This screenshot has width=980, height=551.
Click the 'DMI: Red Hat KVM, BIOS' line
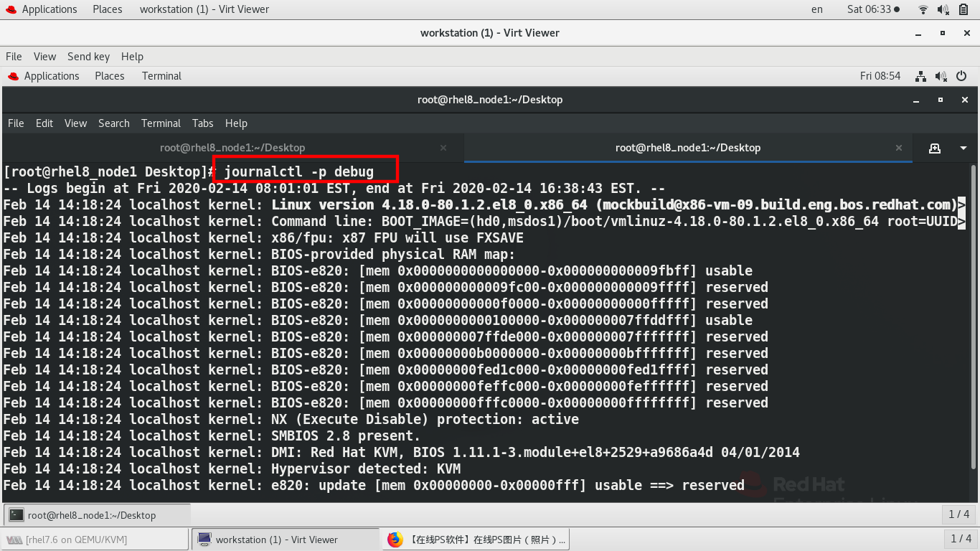pos(402,453)
